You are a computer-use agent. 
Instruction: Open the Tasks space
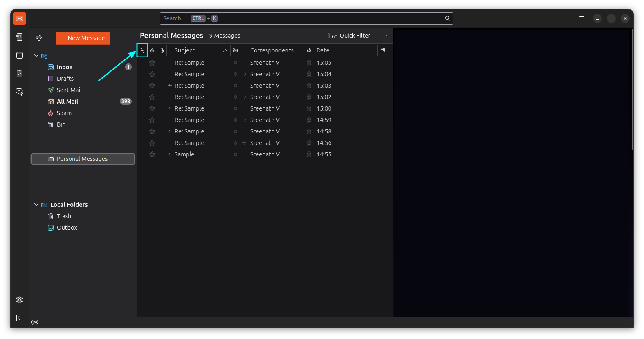click(x=19, y=74)
